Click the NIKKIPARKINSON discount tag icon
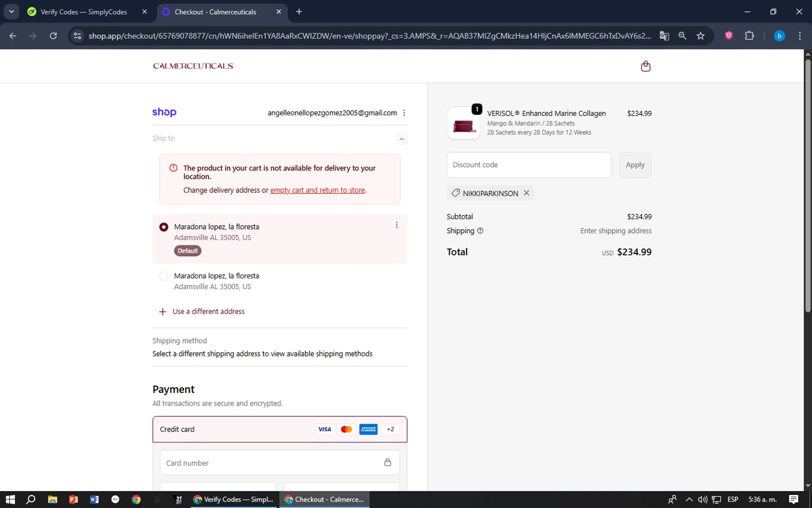This screenshot has height=508, width=812. point(456,193)
